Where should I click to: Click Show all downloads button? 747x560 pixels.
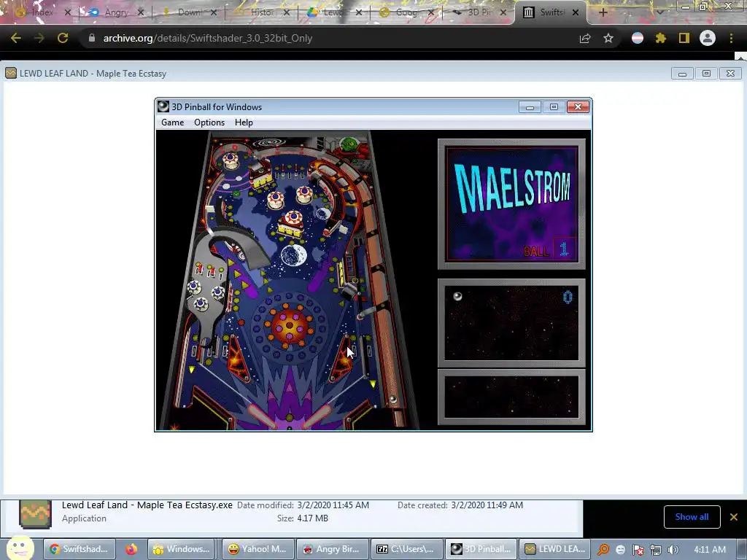coord(692,517)
